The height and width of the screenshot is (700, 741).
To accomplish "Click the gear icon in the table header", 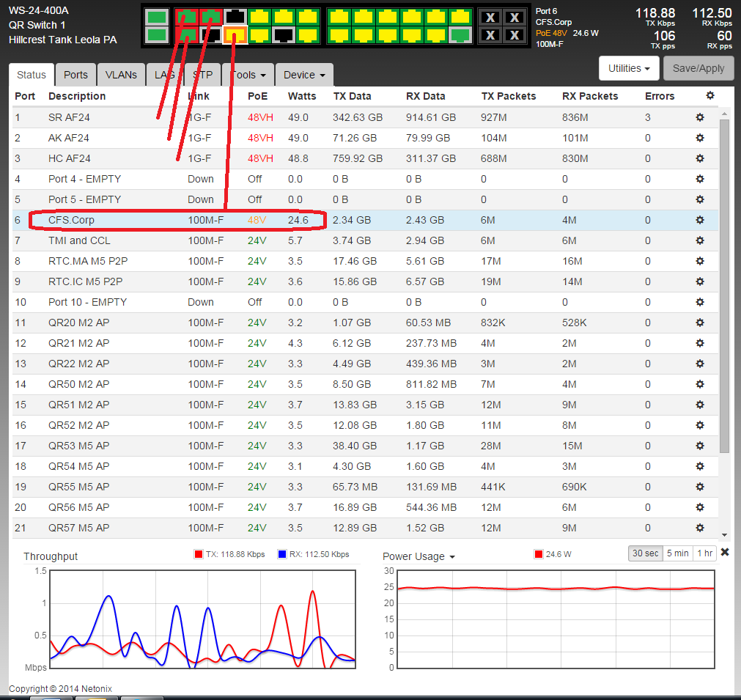I will (x=709, y=95).
